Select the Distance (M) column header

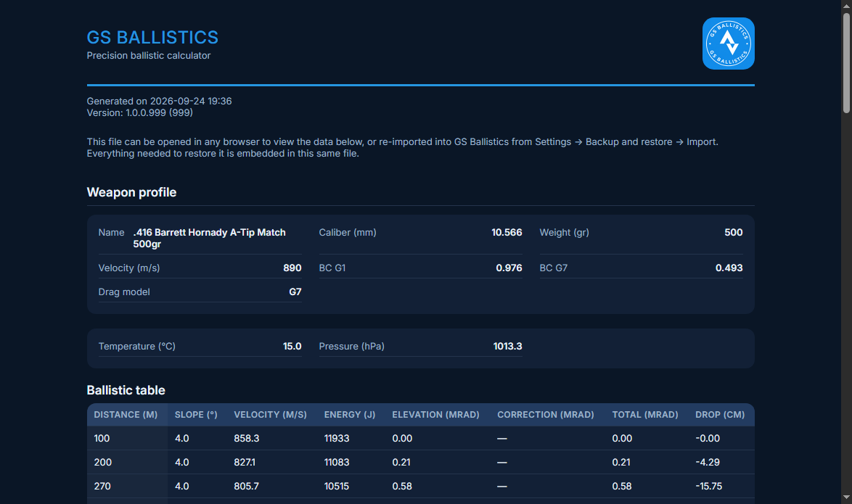[126, 415]
